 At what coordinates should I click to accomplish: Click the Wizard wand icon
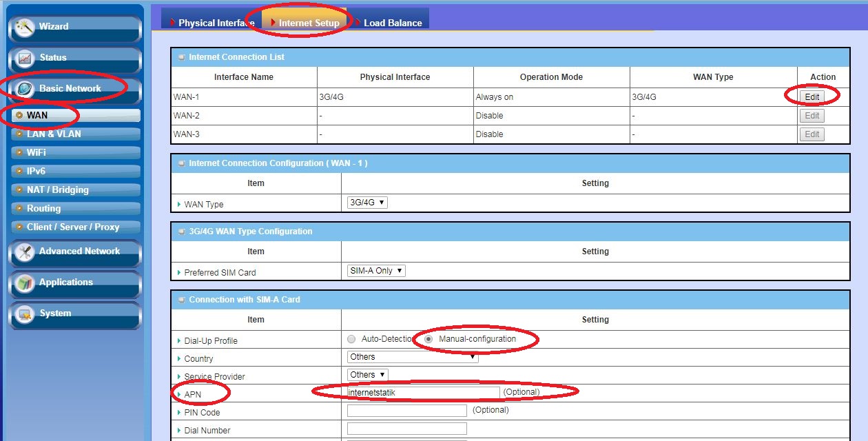[25, 27]
